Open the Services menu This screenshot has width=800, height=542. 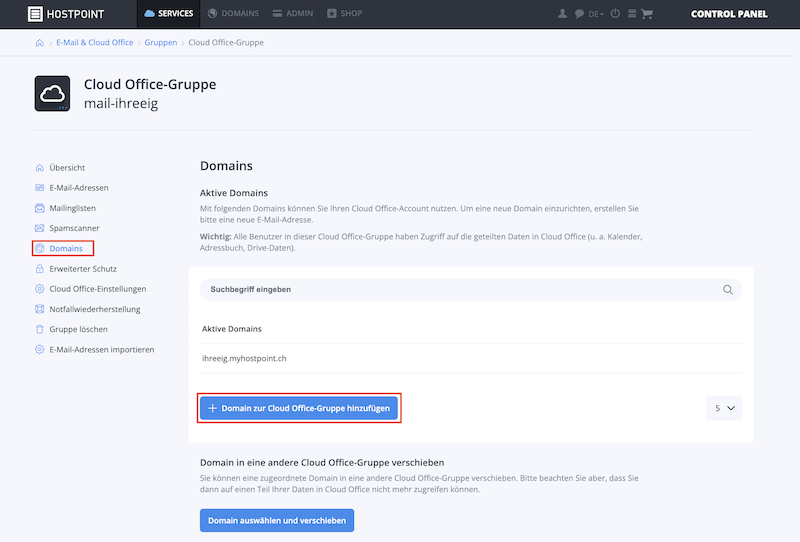point(168,14)
